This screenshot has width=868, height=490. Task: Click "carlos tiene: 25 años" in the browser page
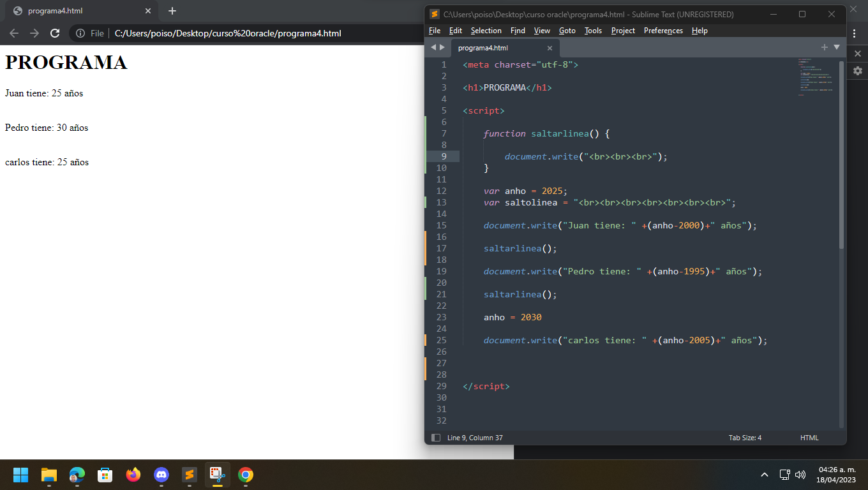47,162
